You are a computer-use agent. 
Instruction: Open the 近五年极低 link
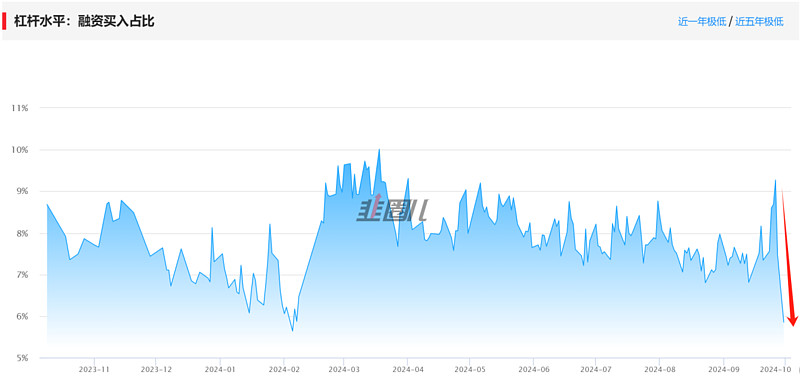tap(759, 22)
